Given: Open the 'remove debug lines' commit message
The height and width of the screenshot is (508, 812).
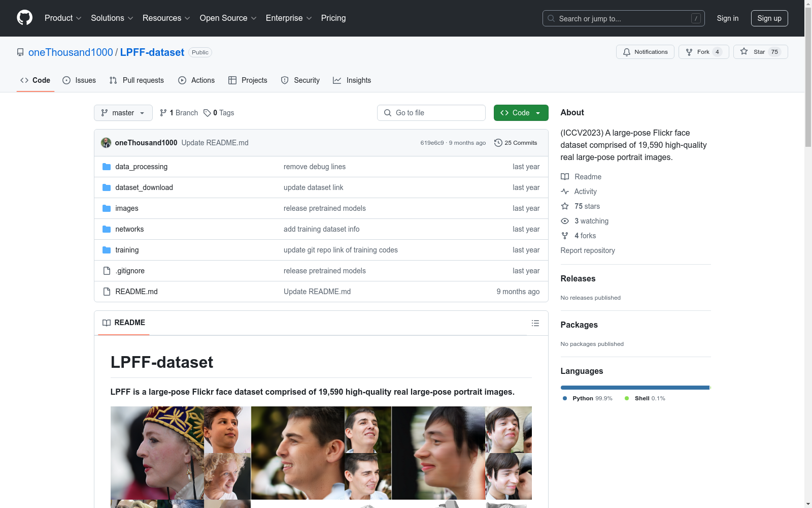Looking at the screenshot, I should tap(315, 167).
